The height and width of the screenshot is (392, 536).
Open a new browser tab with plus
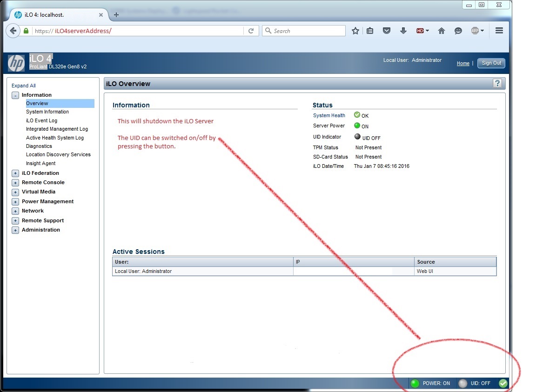116,15
